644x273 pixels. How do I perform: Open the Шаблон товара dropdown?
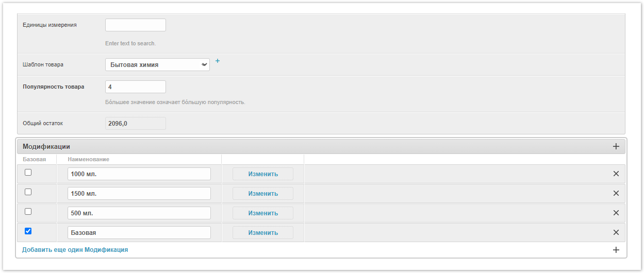157,64
